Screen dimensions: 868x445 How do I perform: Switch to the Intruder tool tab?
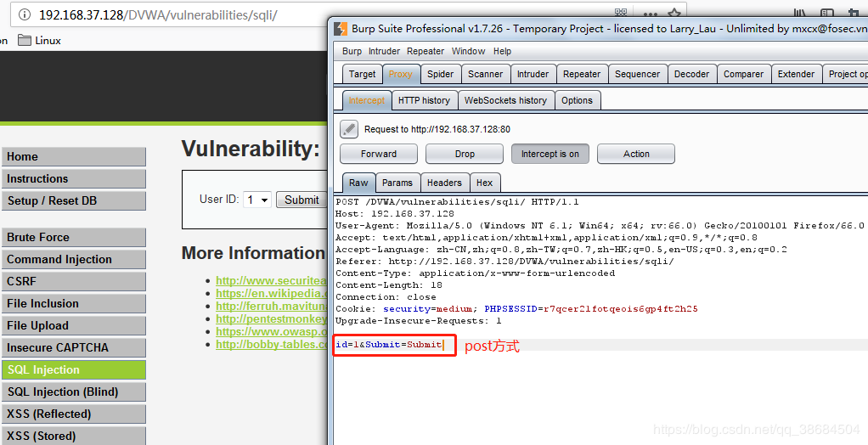tap(533, 74)
